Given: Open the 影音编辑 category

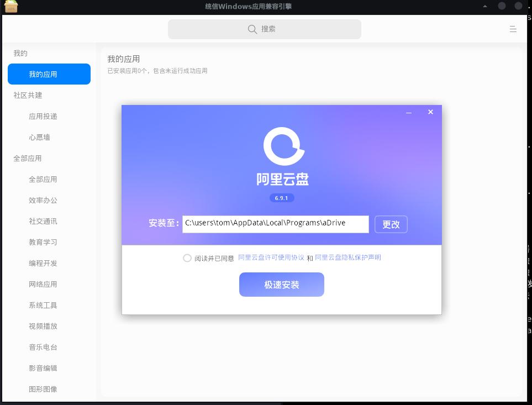Looking at the screenshot, I should click(x=43, y=369).
